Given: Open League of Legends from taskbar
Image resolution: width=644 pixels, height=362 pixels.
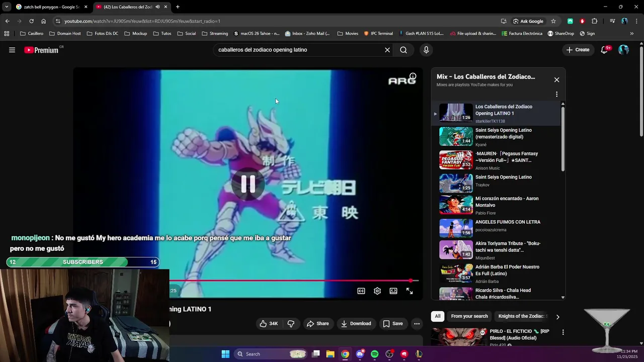Looking at the screenshot, I should (x=419, y=354).
